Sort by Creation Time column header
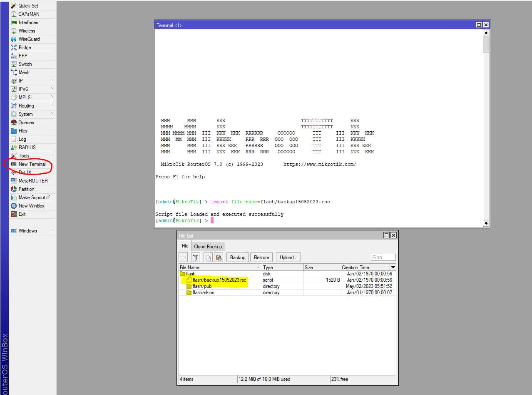 click(x=365, y=267)
